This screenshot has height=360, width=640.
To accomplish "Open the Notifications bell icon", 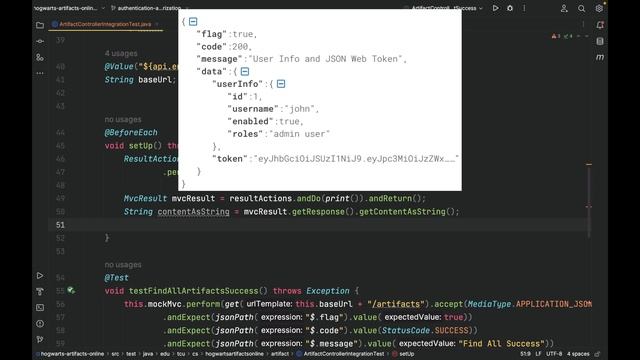I will (600, 25).
